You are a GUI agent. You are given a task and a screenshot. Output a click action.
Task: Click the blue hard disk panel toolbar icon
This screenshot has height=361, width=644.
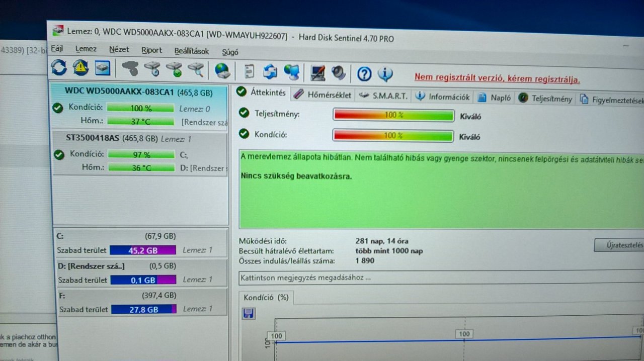click(x=103, y=68)
